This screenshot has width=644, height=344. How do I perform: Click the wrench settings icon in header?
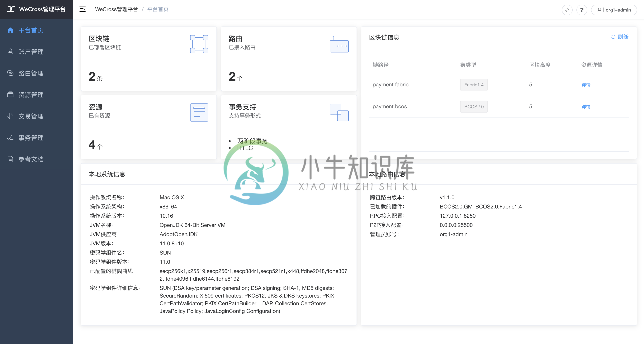tap(567, 10)
